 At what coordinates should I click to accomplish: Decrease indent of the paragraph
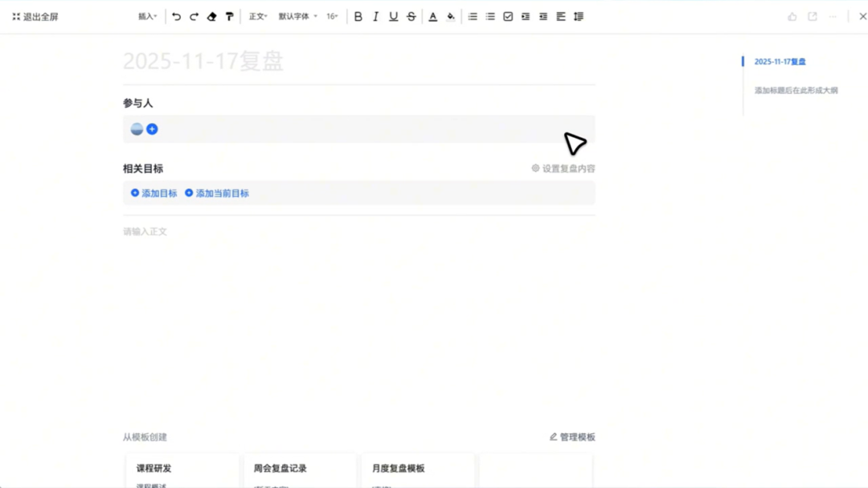(x=543, y=17)
